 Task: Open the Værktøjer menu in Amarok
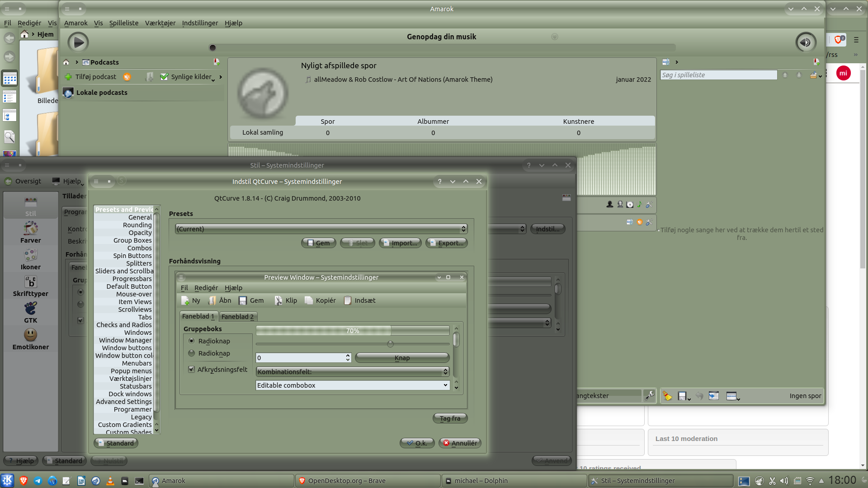coord(160,23)
